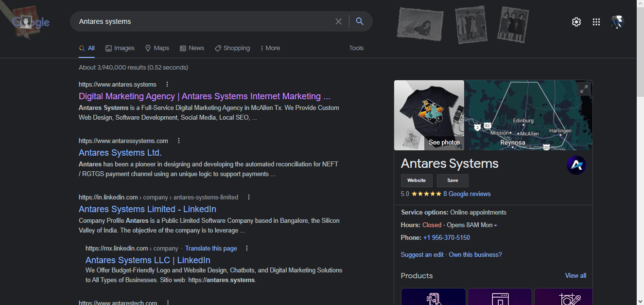Click the magnifier search button
Image resolution: width=644 pixels, height=305 pixels.
click(360, 21)
